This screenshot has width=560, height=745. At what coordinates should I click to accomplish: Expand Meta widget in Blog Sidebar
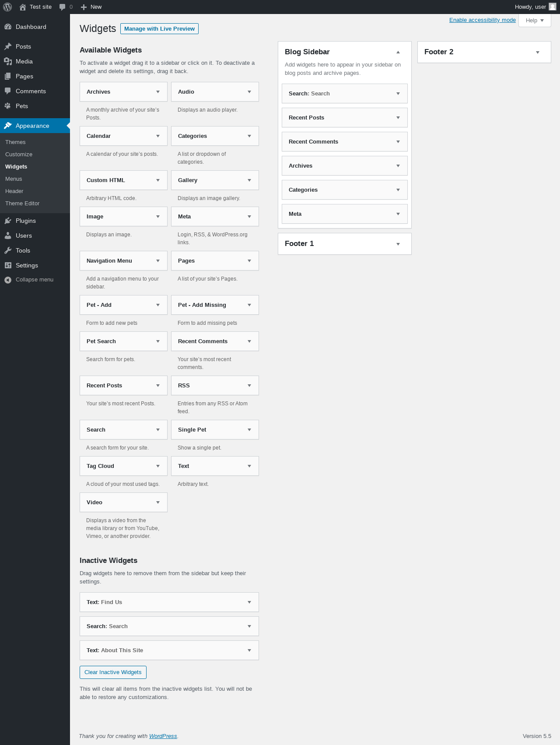point(398,214)
